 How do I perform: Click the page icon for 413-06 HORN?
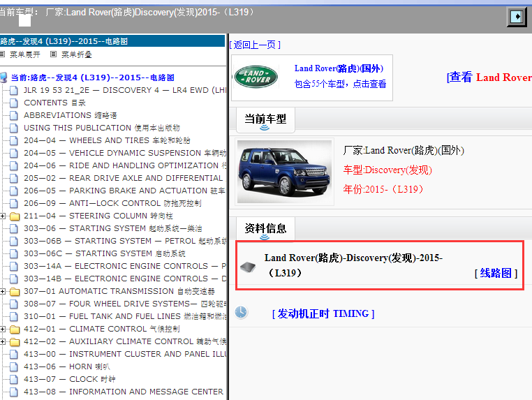[14, 366]
